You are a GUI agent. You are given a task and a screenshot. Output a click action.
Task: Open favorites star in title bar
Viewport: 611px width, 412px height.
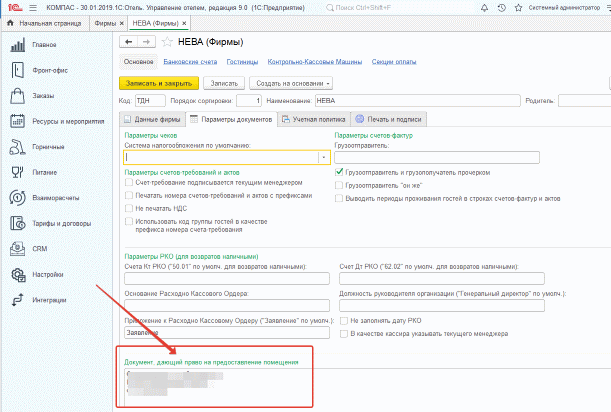pos(518,7)
